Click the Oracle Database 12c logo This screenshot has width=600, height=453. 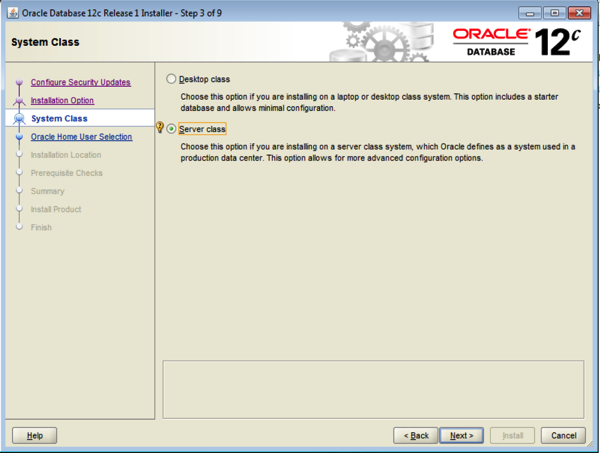pyautogui.click(x=517, y=42)
